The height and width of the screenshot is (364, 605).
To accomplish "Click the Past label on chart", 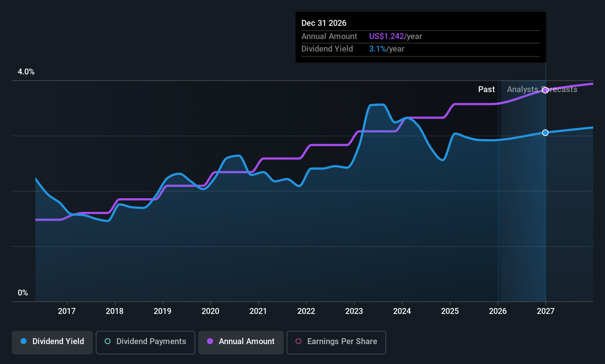I will pyautogui.click(x=486, y=90).
